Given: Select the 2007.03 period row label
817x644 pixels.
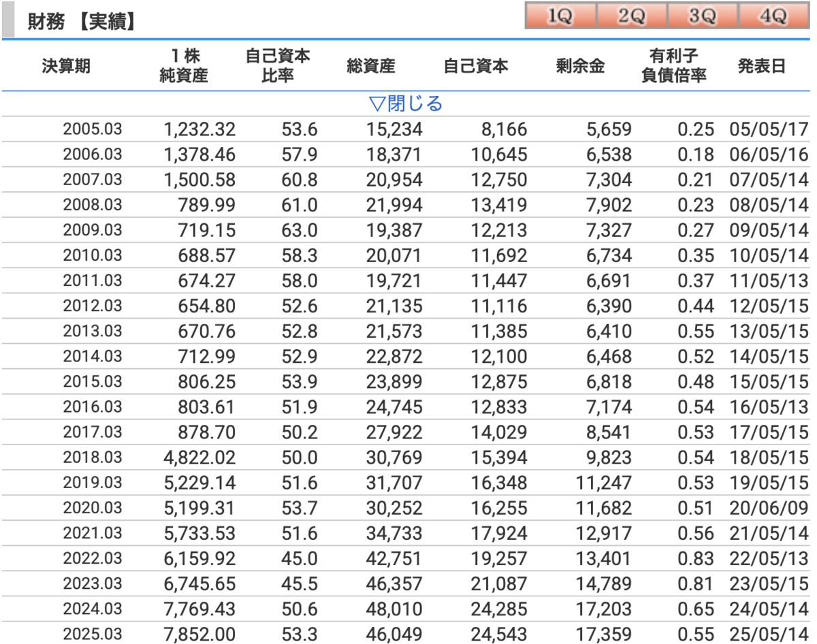Looking at the screenshot, I should [x=93, y=180].
